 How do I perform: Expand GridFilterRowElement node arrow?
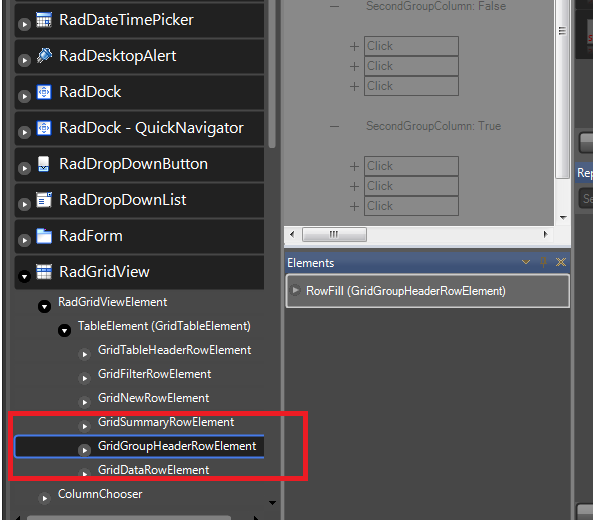pos(84,379)
